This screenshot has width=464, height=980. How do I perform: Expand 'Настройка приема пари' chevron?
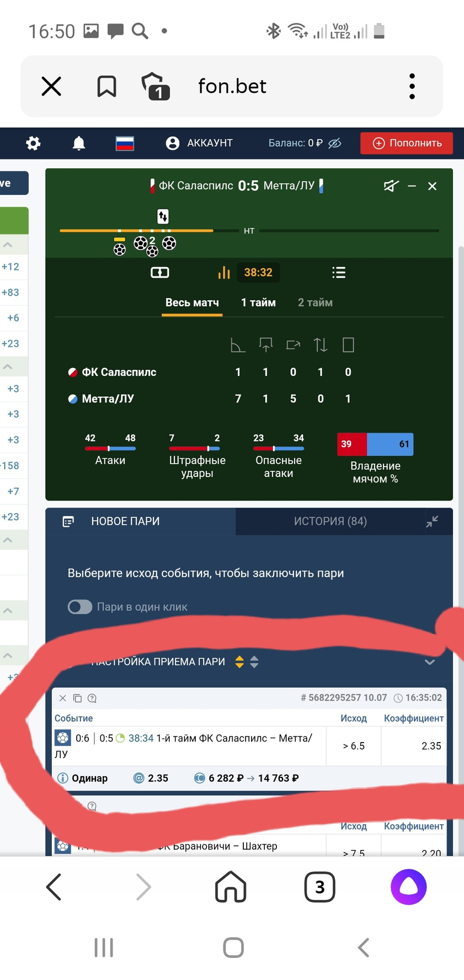click(430, 662)
